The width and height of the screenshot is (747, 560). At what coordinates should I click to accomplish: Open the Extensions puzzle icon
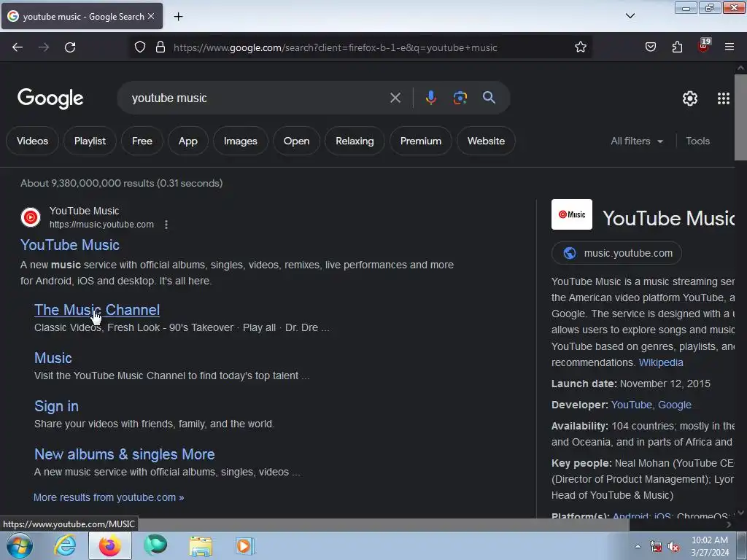677,47
